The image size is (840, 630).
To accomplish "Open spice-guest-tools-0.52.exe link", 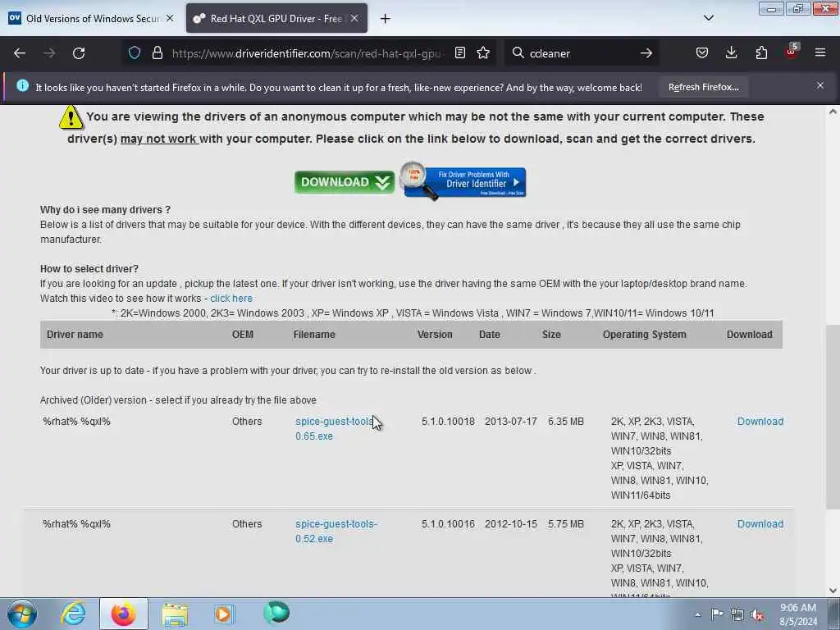I will [x=336, y=532].
